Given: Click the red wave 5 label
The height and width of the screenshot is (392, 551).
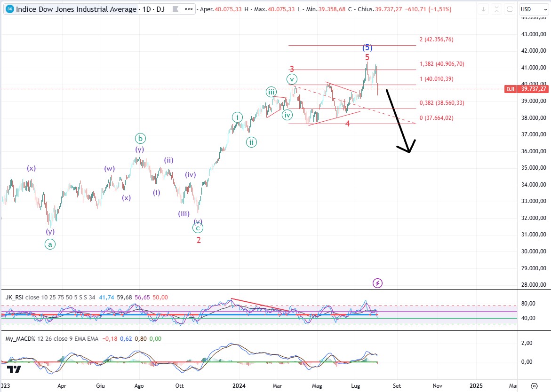Looking at the screenshot, I should (367, 57).
